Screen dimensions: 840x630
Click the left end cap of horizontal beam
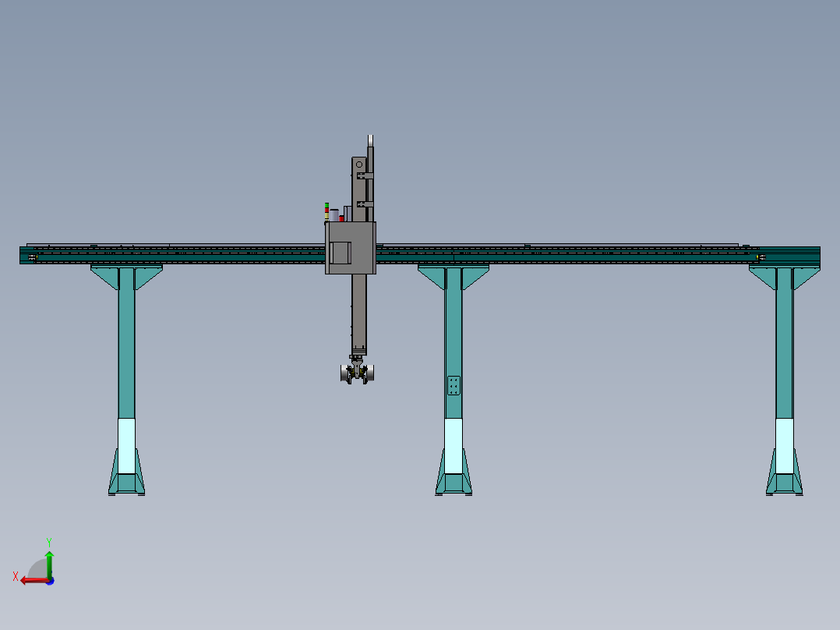click(x=26, y=255)
